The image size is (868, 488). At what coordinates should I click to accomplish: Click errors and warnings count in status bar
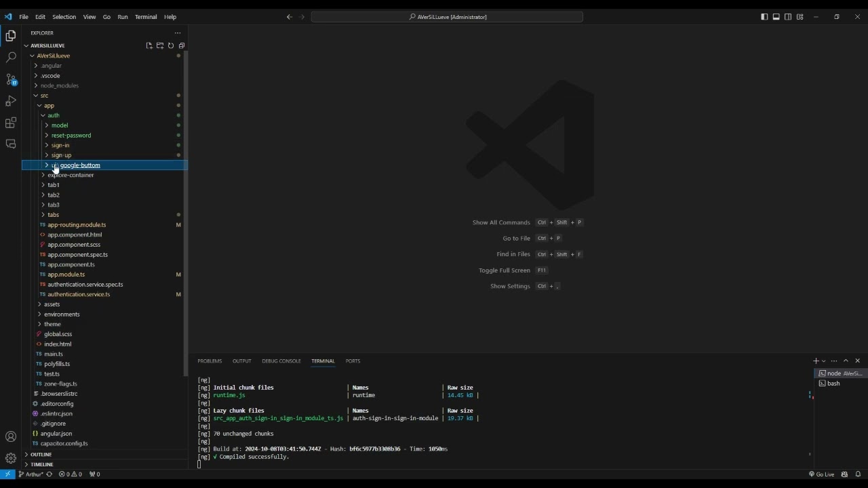pos(71,474)
